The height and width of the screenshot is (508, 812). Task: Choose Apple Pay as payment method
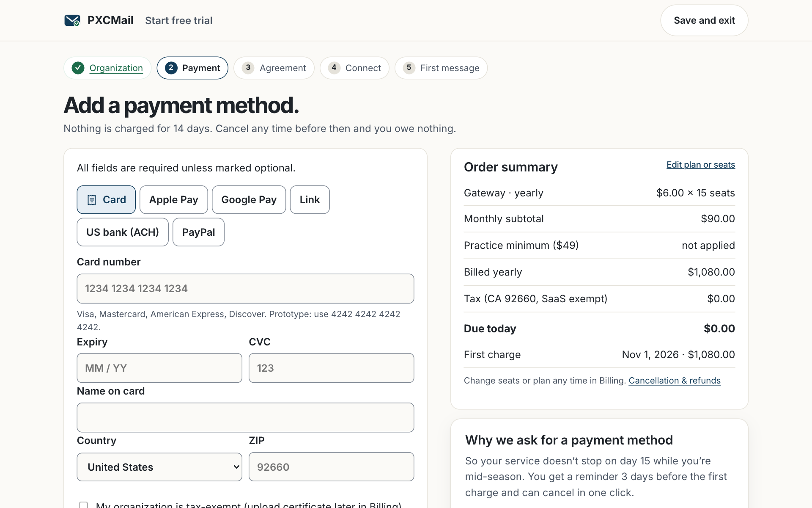[174, 200]
